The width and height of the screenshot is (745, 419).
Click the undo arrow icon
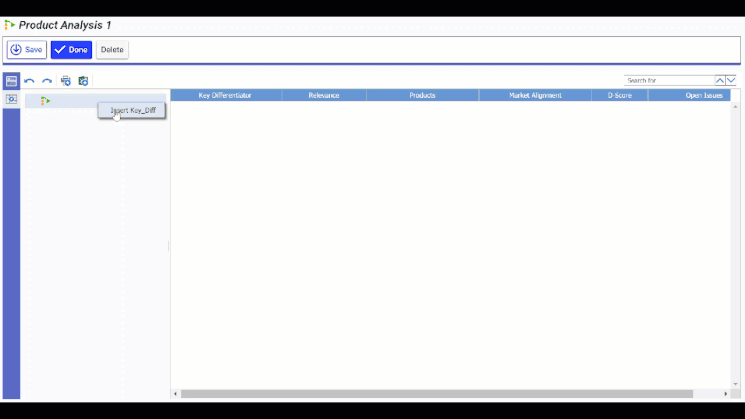(30, 81)
